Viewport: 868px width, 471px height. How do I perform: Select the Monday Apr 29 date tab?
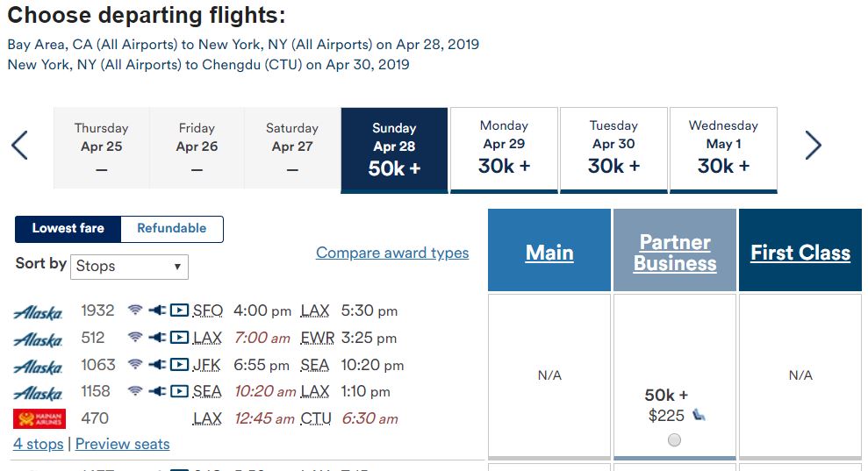tap(504, 147)
